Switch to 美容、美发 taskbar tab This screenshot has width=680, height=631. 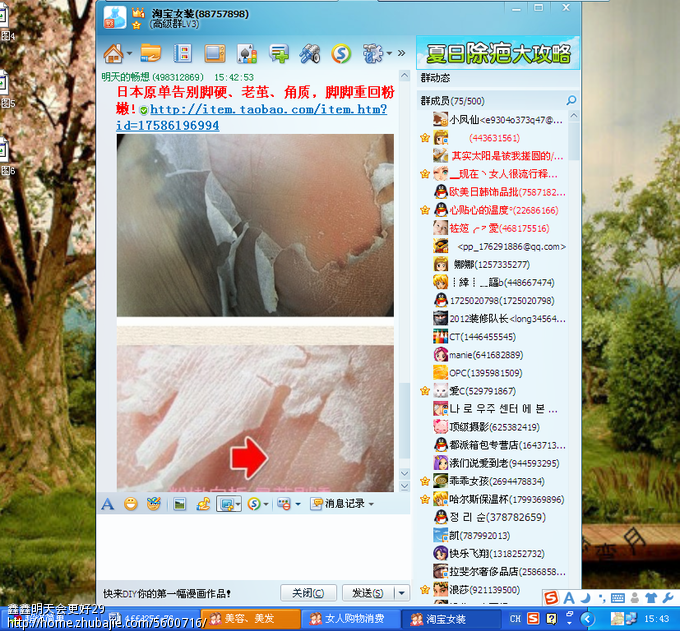pyautogui.click(x=251, y=618)
